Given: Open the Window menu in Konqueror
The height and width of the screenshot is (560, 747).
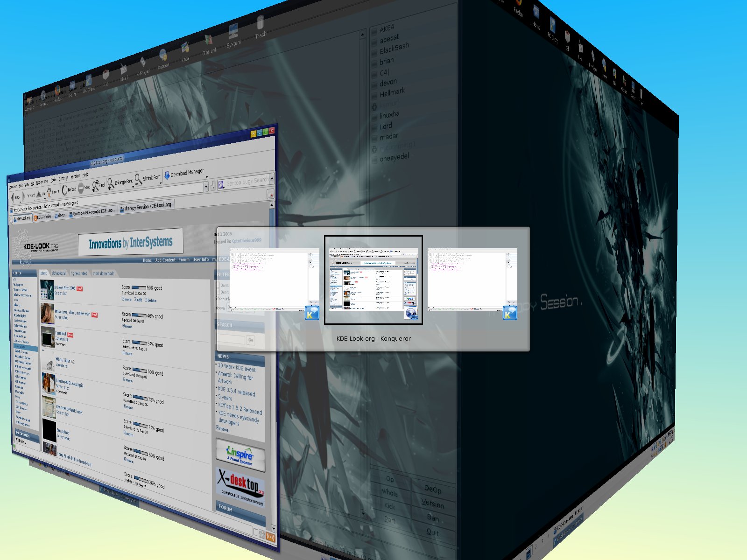Looking at the screenshot, I should coord(75,176).
